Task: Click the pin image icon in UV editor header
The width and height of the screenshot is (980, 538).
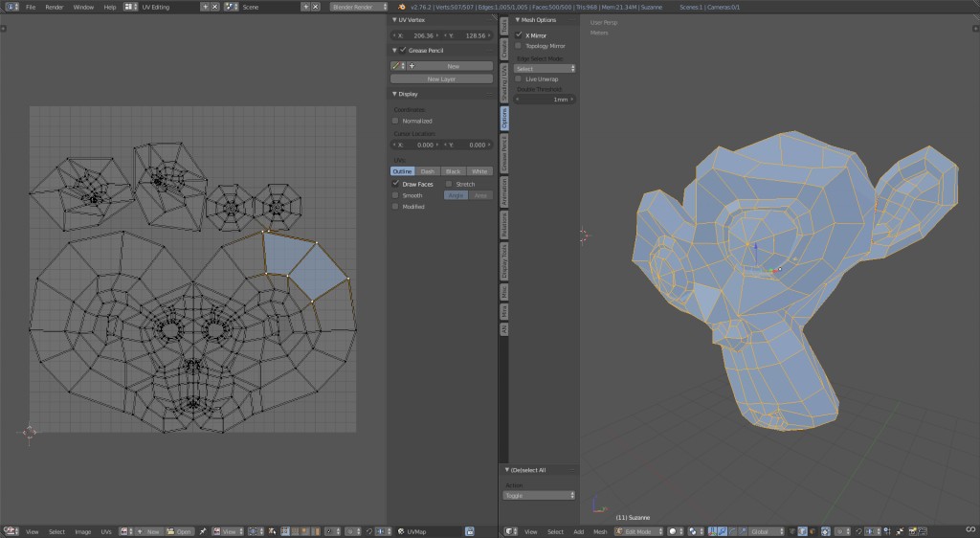Action: pyautogui.click(x=203, y=531)
